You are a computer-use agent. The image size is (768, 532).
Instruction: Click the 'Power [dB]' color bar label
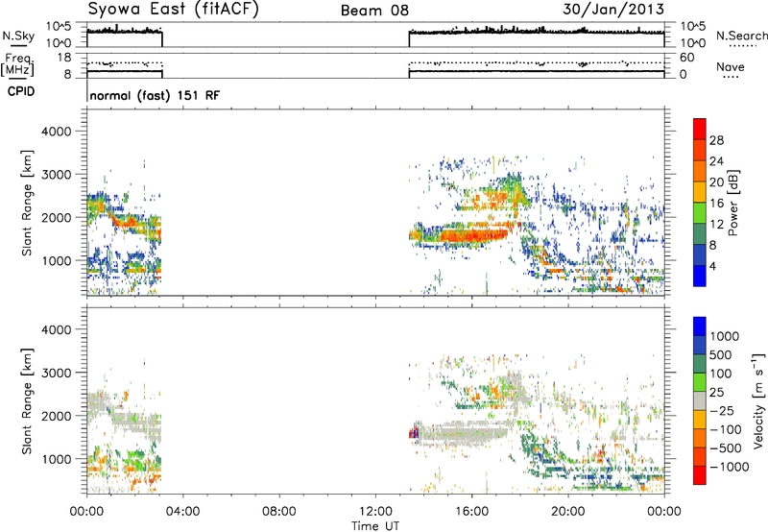coord(732,203)
